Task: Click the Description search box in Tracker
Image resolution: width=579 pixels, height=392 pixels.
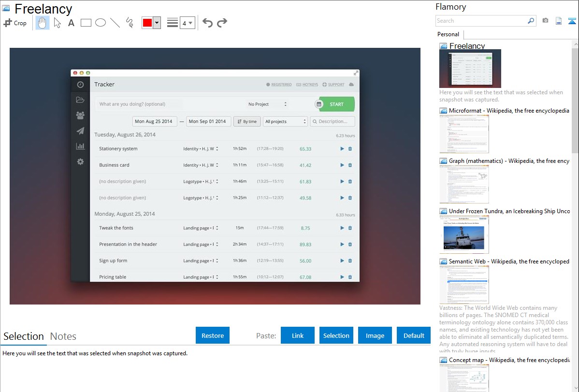Action: (333, 121)
